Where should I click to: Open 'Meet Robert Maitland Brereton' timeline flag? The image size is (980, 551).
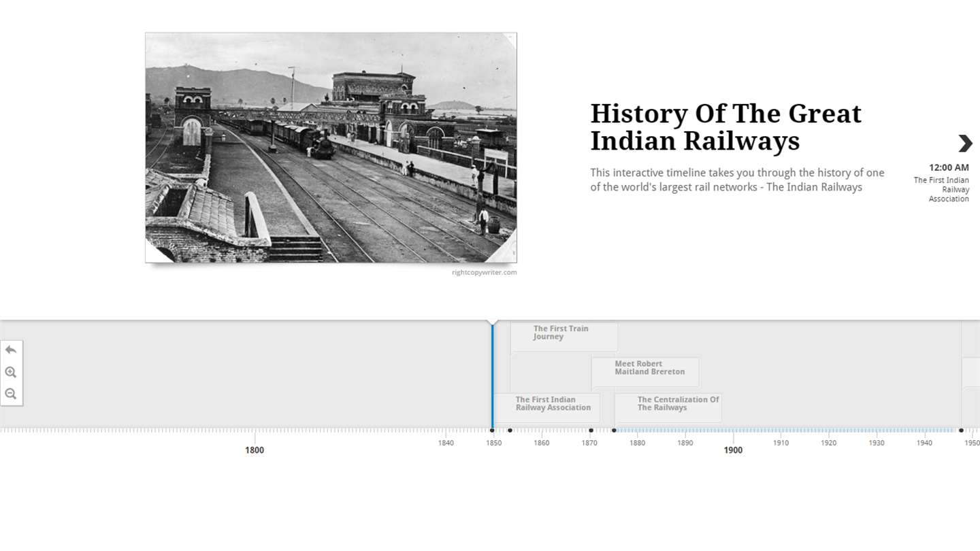[645, 372]
